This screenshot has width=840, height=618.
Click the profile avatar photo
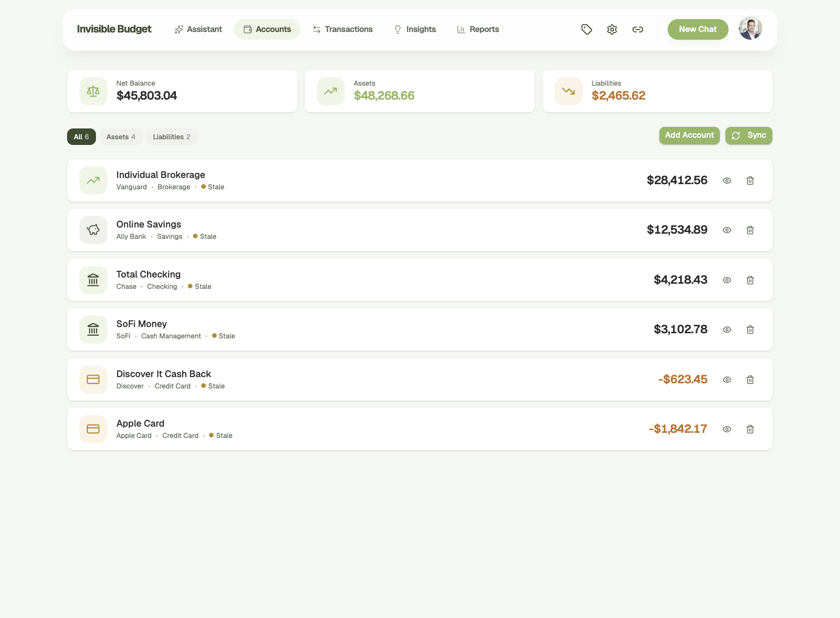[750, 29]
